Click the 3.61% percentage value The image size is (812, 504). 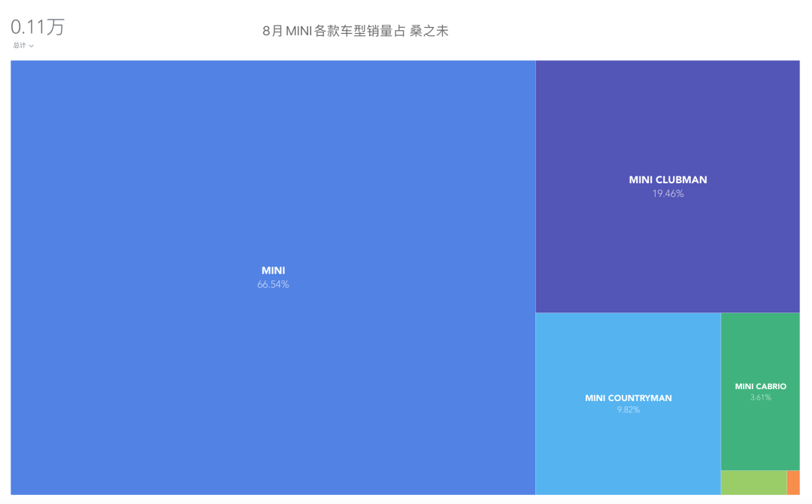[760, 398]
